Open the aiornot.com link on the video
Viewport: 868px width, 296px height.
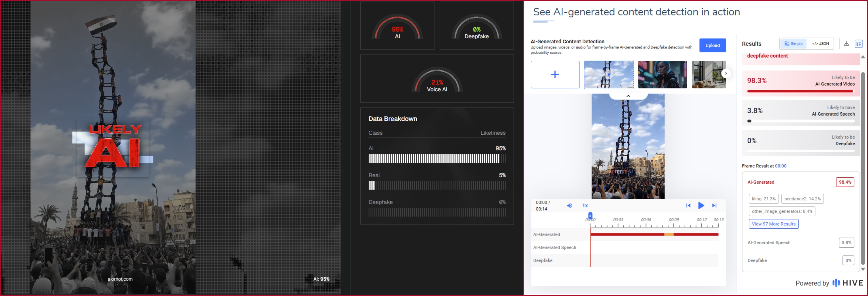pos(120,279)
